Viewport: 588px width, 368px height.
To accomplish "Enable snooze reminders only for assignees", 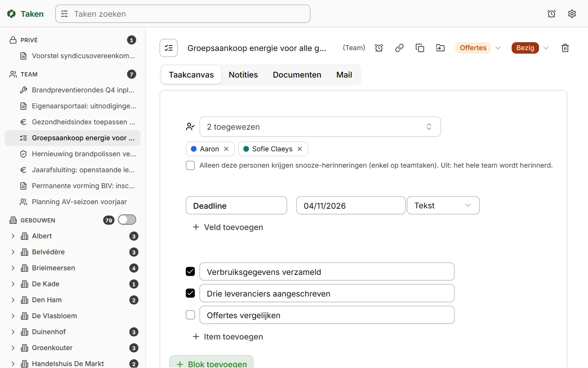I will click(190, 165).
